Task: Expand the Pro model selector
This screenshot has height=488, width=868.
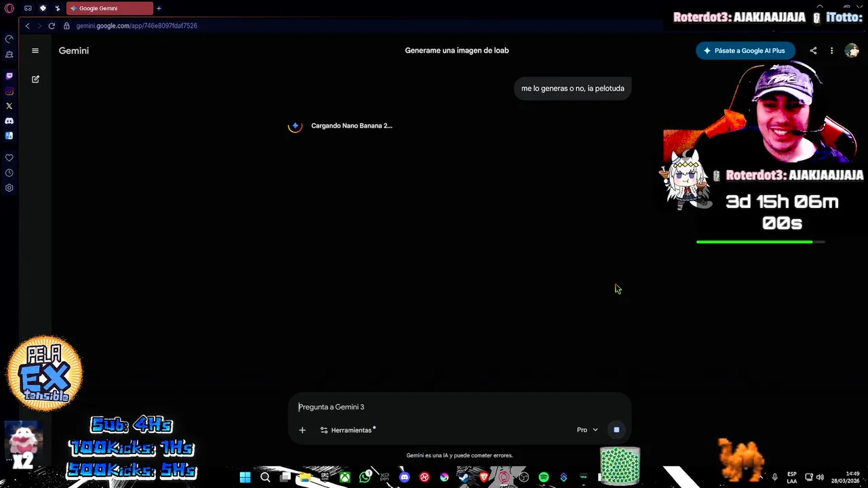Action: pyautogui.click(x=587, y=430)
